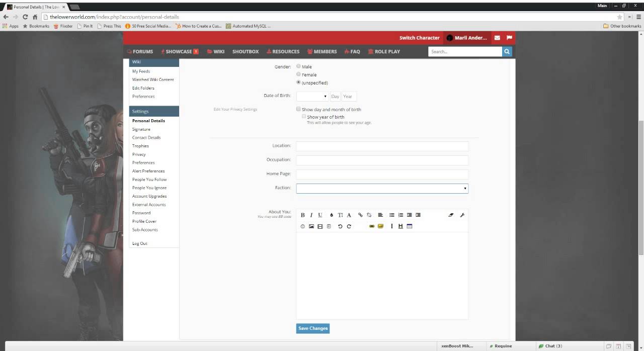Image resolution: width=644 pixels, height=351 pixels.
Task: Focus the Home Page input field
Action: point(382,174)
